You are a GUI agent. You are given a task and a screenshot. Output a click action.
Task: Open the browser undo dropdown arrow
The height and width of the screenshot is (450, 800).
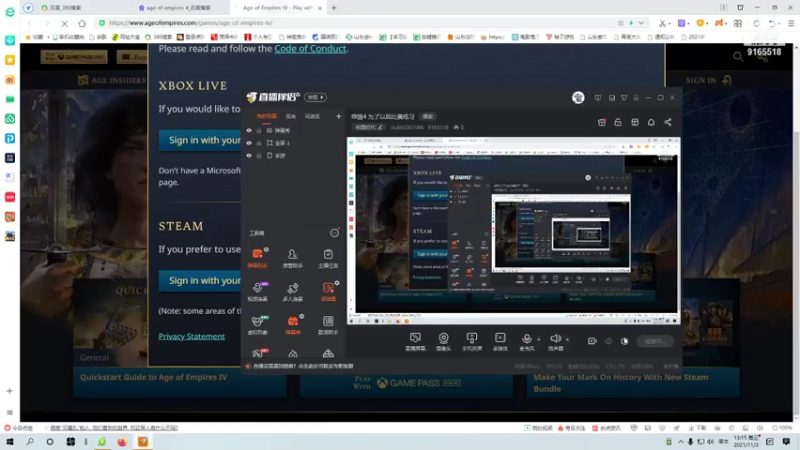[780, 23]
